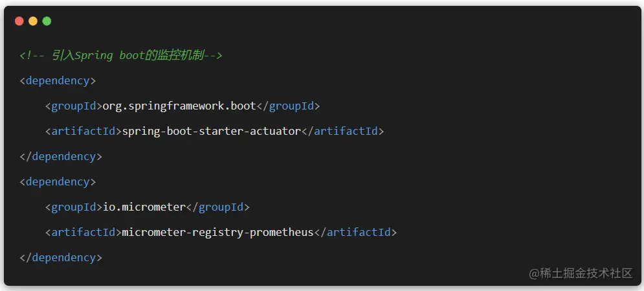Click closing artifactId tag after prometheus
644x291 pixels.
click(x=355, y=233)
